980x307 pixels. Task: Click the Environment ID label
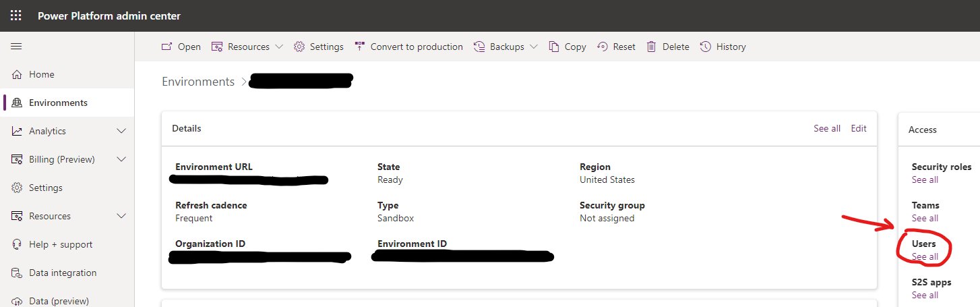(412, 244)
